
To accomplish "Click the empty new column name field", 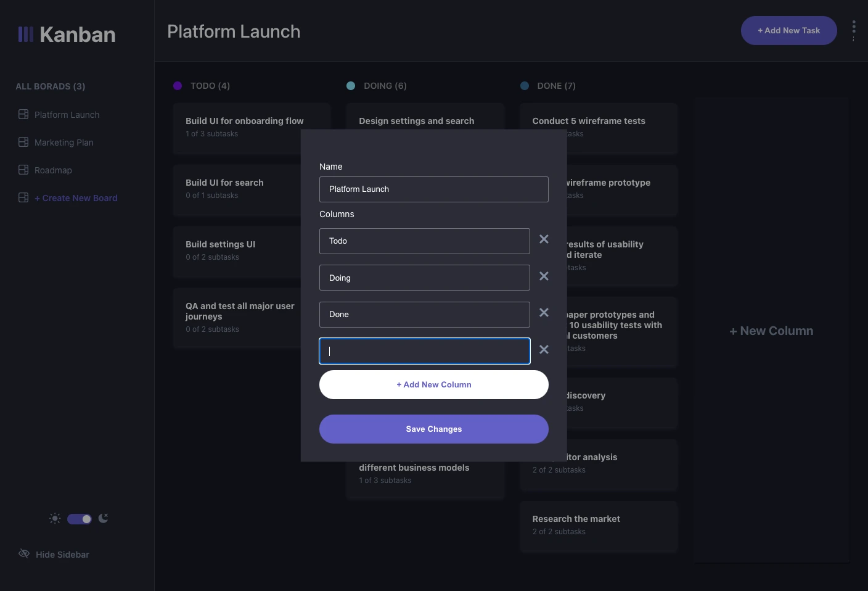I will (425, 351).
